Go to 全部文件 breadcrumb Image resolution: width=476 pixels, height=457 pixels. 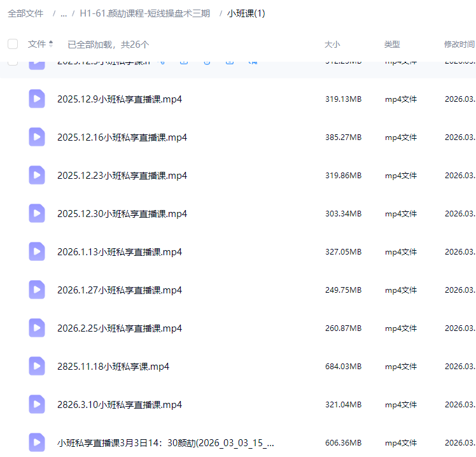tap(25, 13)
